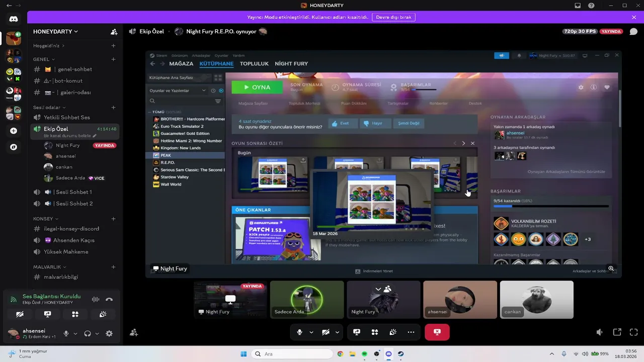
Task: Open microphone options arrow in call bar
Action: pos(311,332)
